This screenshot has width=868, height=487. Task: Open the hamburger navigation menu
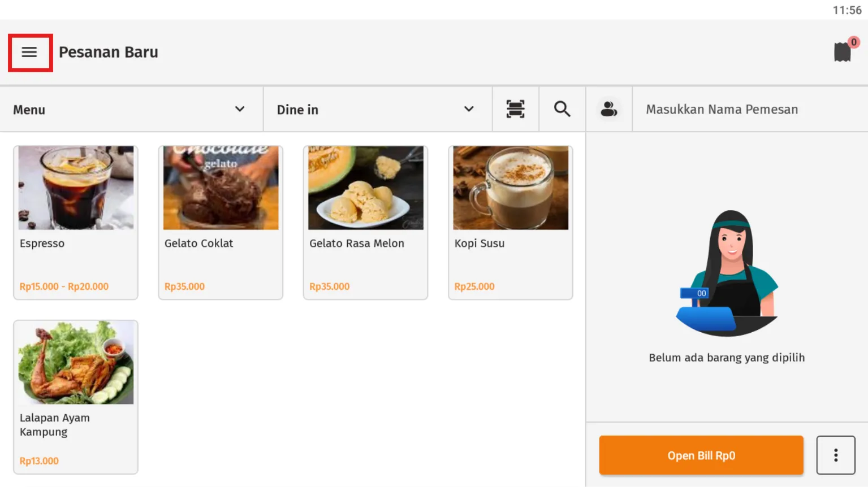[x=29, y=53]
